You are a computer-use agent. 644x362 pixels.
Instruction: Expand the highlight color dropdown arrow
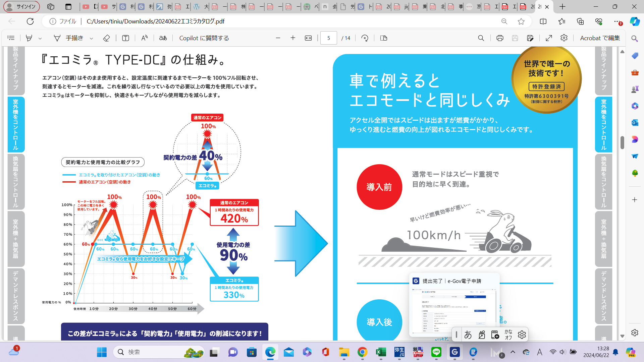tap(40, 39)
